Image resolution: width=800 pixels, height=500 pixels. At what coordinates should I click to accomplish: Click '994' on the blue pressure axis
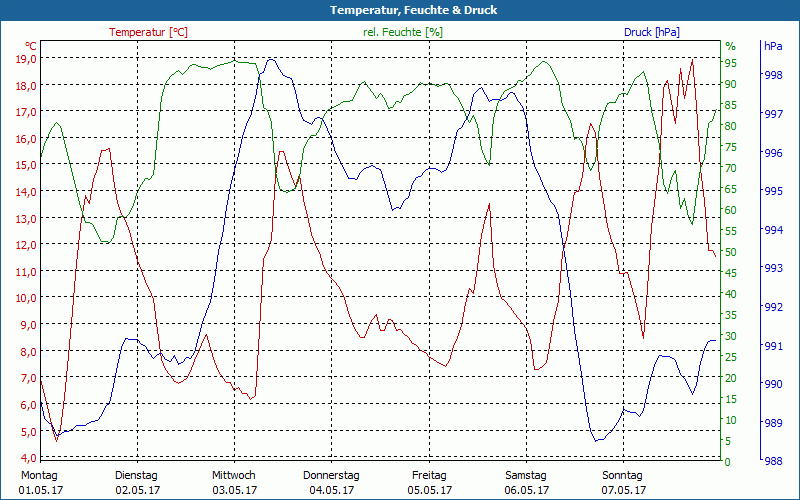(773, 230)
